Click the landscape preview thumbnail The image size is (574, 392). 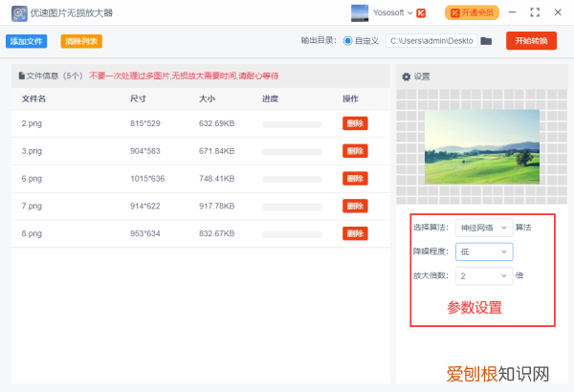point(482,147)
